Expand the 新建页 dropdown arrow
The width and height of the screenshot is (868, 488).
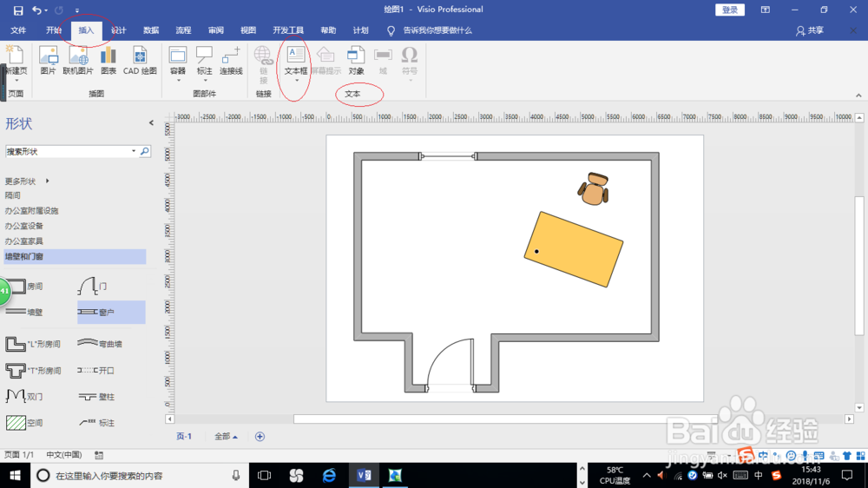[16, 81]
